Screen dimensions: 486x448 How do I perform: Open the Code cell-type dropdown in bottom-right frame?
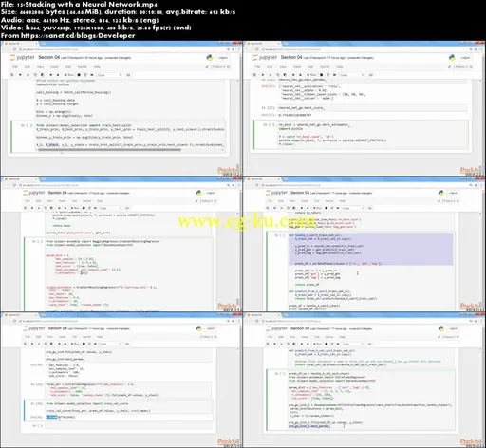pos(353,344)
